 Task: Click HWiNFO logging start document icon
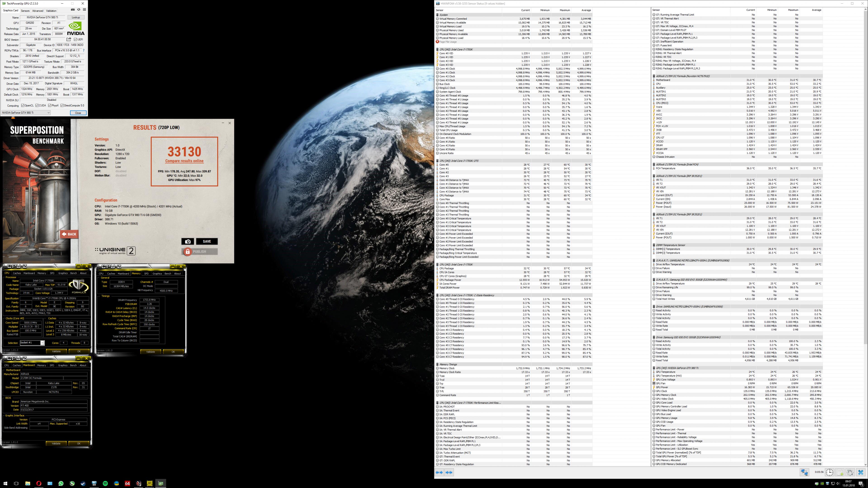pos(840,472)
